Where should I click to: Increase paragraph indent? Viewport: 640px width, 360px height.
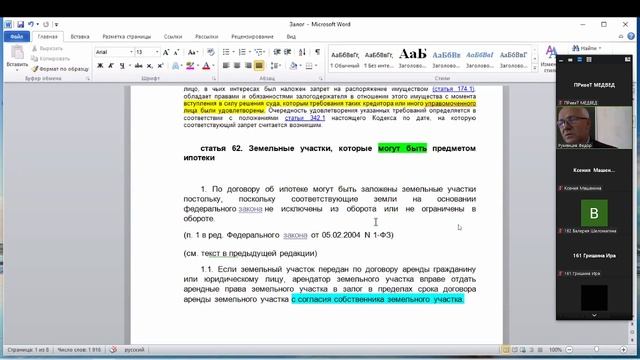(287, 52)
